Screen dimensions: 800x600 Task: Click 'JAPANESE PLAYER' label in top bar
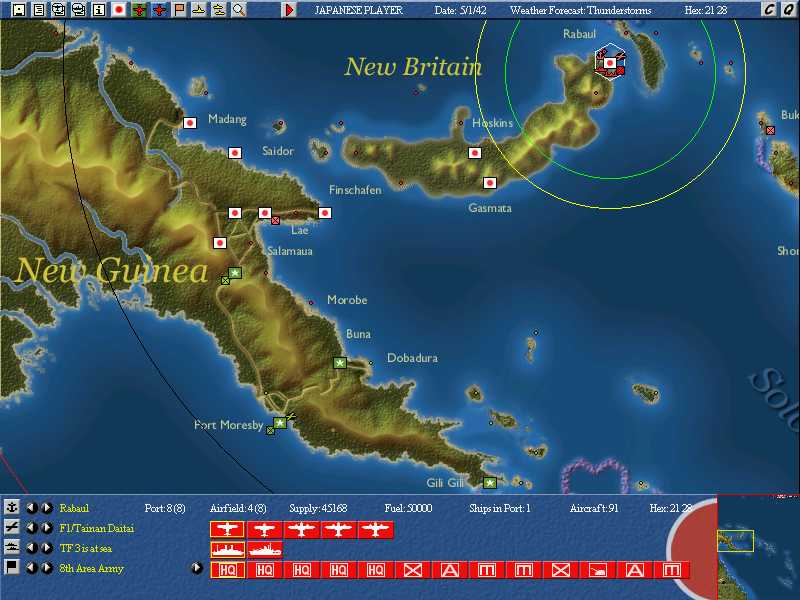click(x=358, y=10)
